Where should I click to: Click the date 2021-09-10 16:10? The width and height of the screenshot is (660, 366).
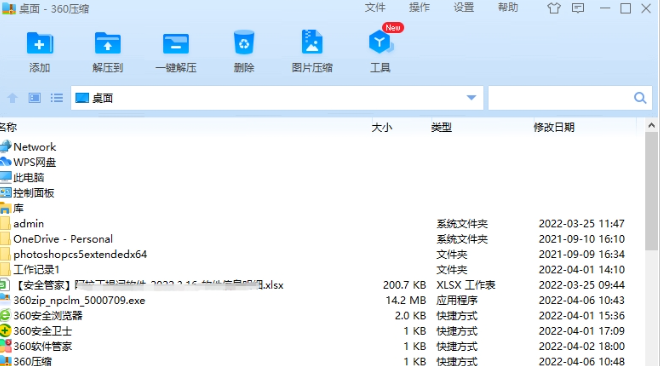(x=582, y=239)
